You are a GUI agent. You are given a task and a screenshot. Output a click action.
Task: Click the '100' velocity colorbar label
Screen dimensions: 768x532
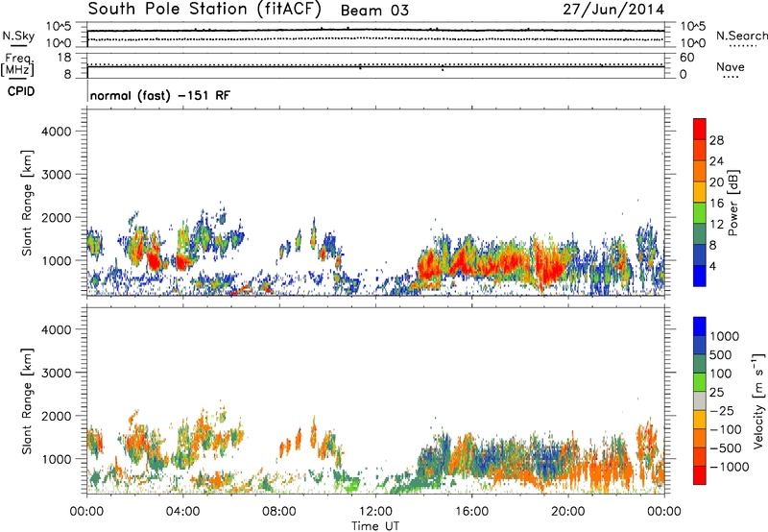721,374
